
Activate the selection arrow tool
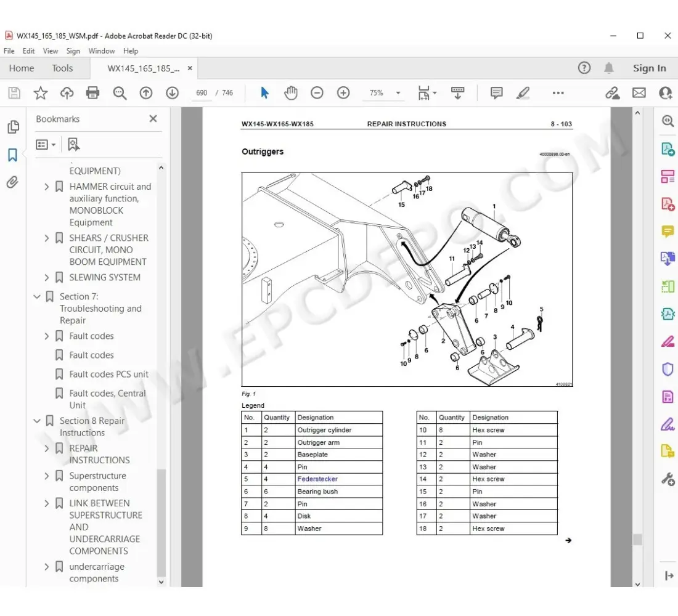pos(264,93)
